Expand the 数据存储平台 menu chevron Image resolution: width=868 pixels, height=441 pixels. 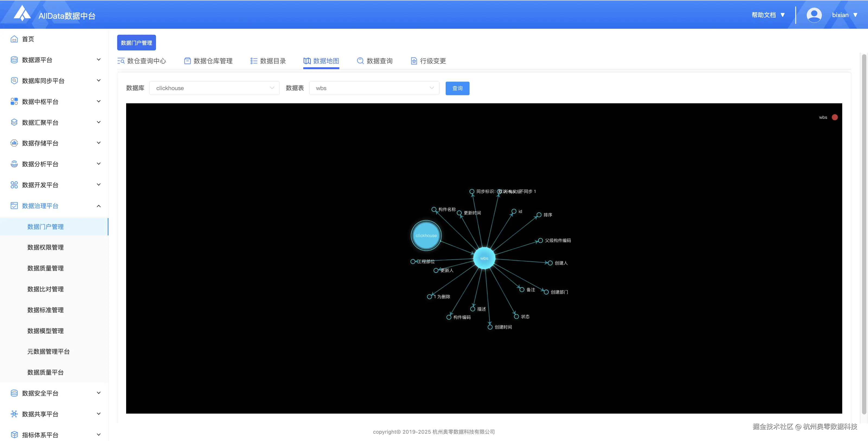[99, 143]
